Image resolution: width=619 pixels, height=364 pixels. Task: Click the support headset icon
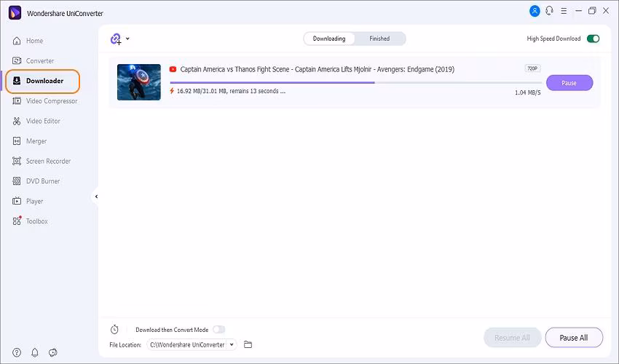click(549, 11)
